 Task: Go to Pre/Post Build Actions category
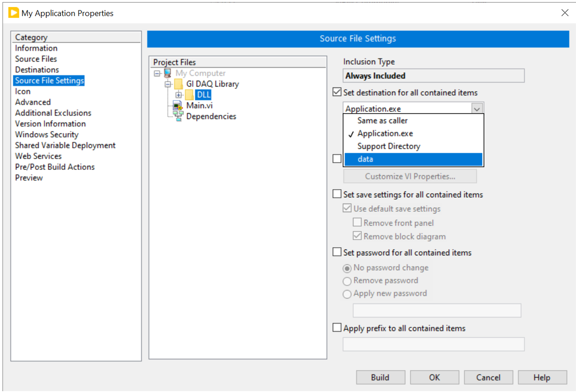(55, 167)
